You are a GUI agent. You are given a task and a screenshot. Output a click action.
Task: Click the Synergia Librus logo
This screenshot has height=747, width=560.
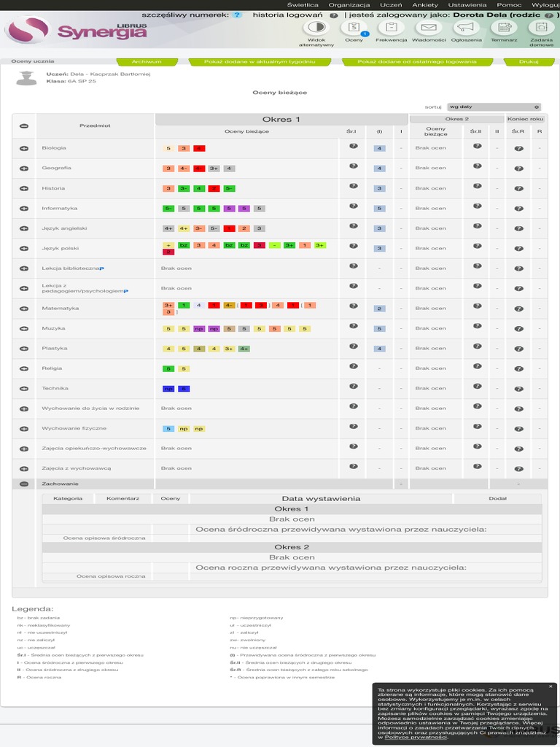76,31
